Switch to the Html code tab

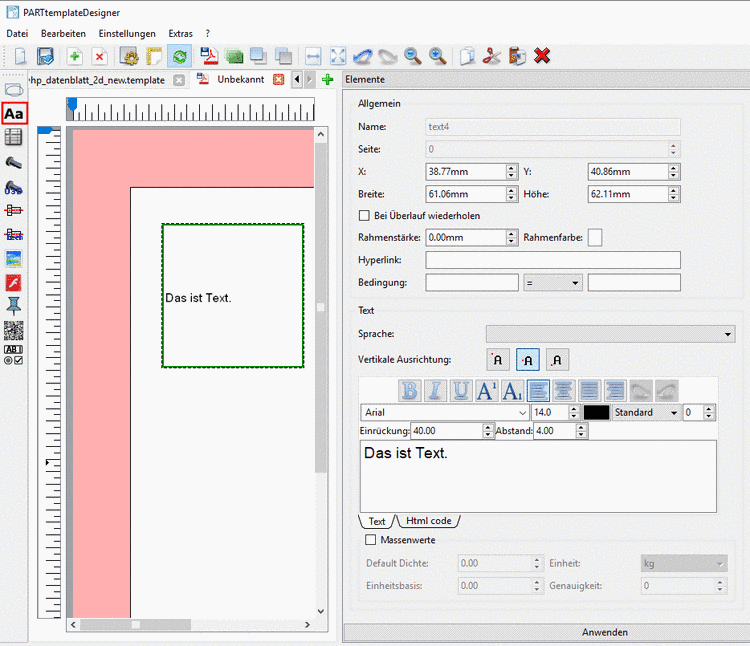(428, 521)
